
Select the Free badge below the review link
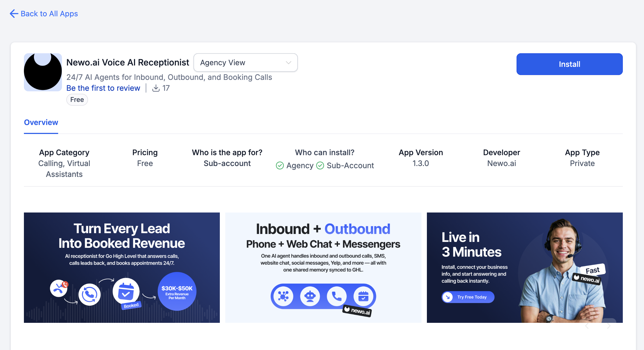tap(77, 100)
